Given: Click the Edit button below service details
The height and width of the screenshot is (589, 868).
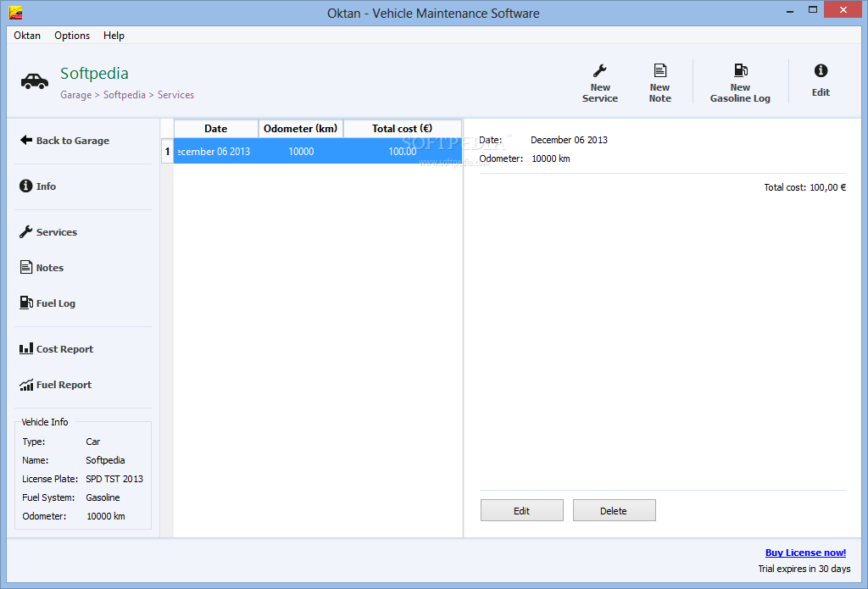Looking at the screenshot, I should pyautogui.click(x=521, y=510).
